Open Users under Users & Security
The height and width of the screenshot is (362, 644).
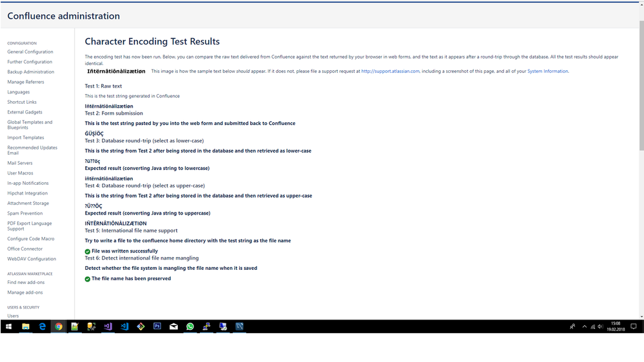click(13, 316)
